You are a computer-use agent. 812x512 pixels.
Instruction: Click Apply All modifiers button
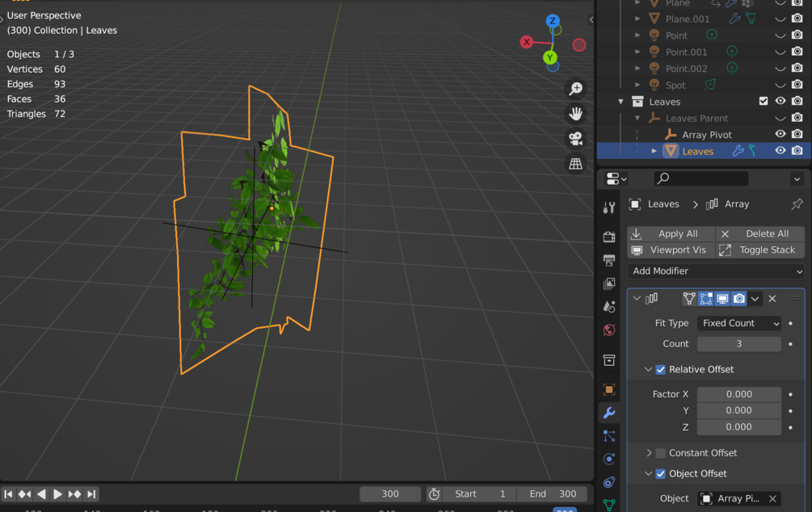coord(671,234)
